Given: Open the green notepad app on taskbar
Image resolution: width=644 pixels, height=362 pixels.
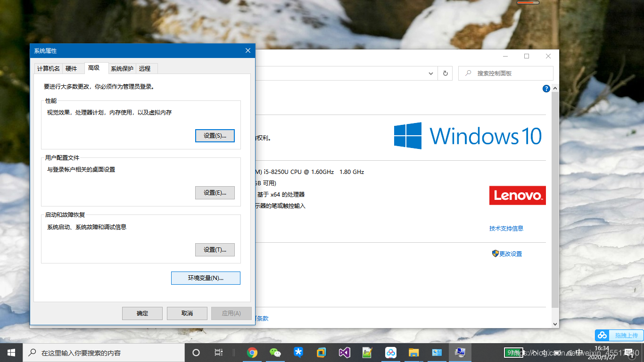Looking at the screenshot, I should 367,353.
